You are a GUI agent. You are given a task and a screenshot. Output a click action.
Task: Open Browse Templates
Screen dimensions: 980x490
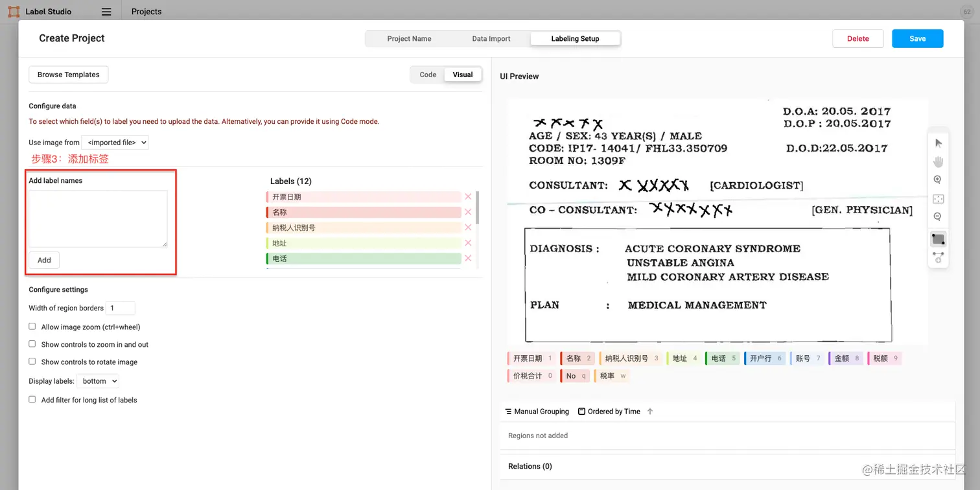[68, 75]
